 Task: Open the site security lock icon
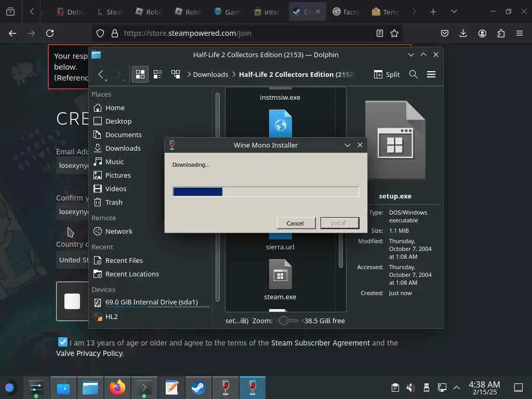pos(115,33)
